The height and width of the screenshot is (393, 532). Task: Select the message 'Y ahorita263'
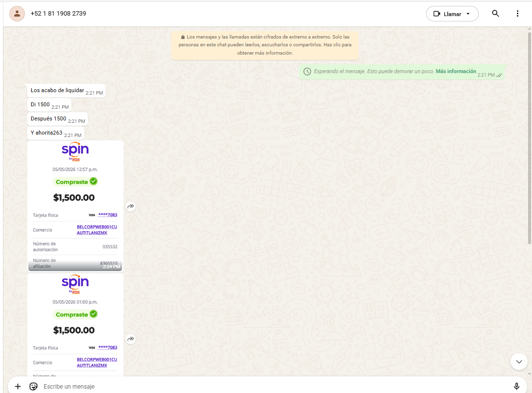pos(56,133)
